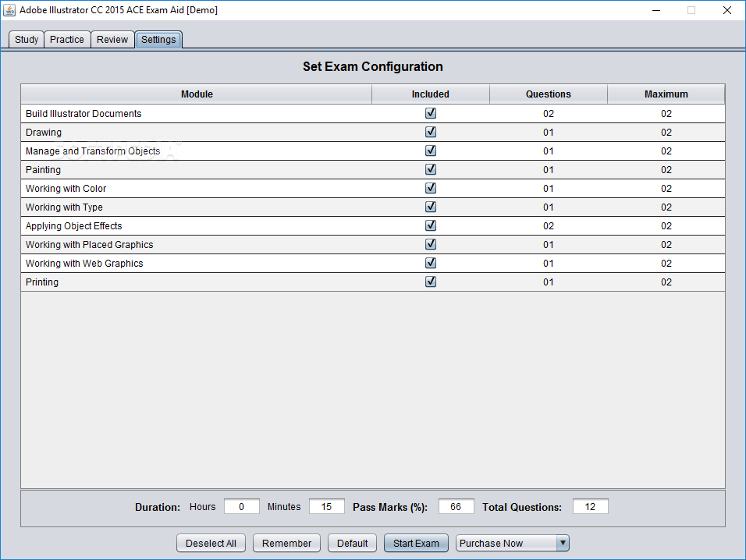Screen dimensions: 746x560
Task: Uncheck the Printing module checkbox
Action: coord(431,282)
